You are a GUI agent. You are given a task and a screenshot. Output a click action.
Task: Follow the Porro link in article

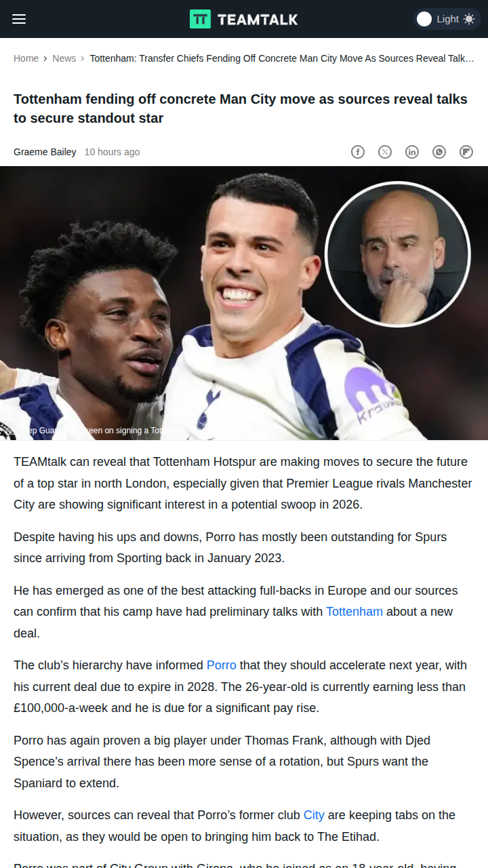click(x=222, y=665)
